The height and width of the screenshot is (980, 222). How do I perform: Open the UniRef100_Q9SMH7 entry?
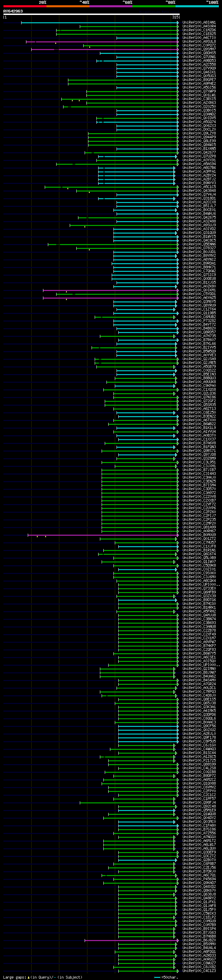point(199,49)
